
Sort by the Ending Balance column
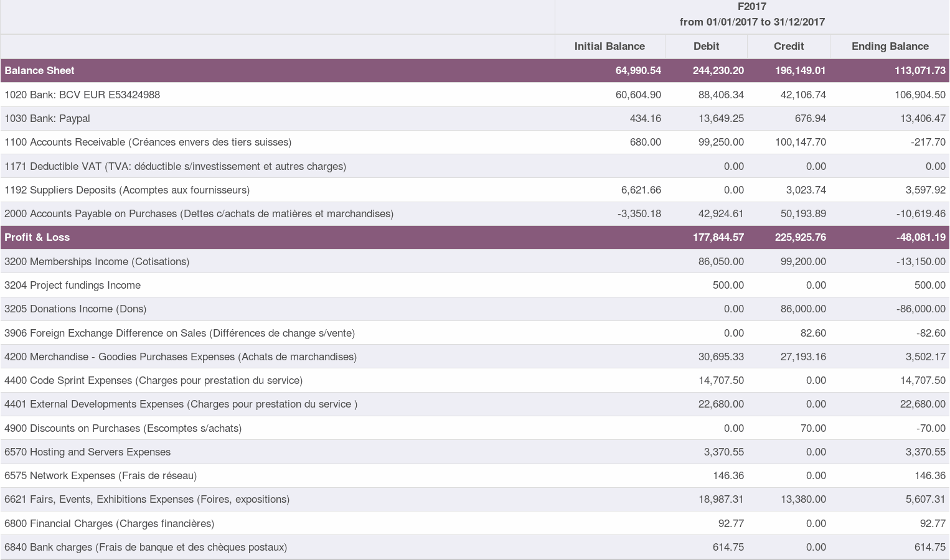tap(890, 46)
